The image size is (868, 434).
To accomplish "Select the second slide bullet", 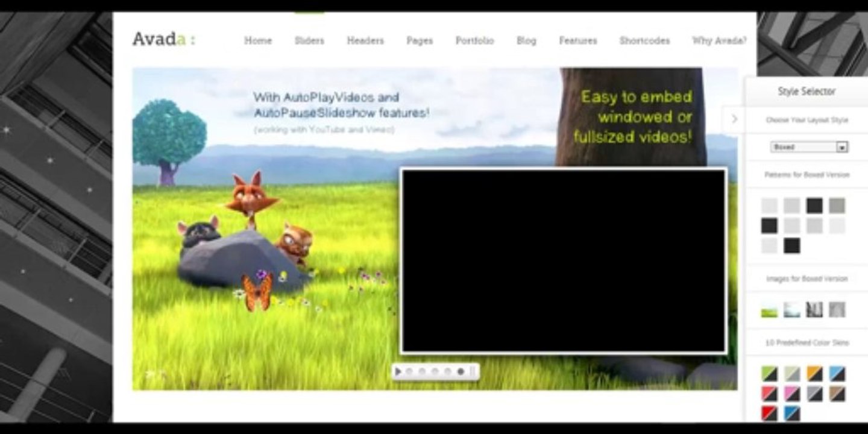I will coord(422,371).
